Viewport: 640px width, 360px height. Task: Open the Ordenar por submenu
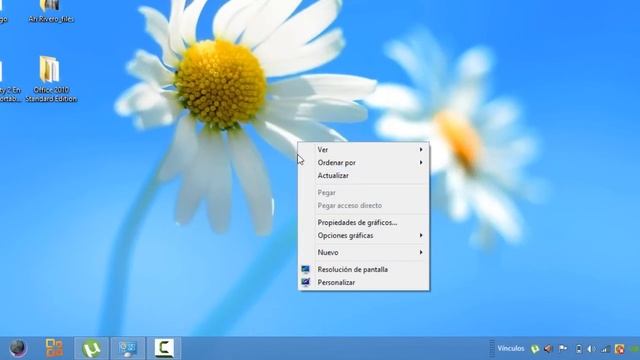[364, 162]
